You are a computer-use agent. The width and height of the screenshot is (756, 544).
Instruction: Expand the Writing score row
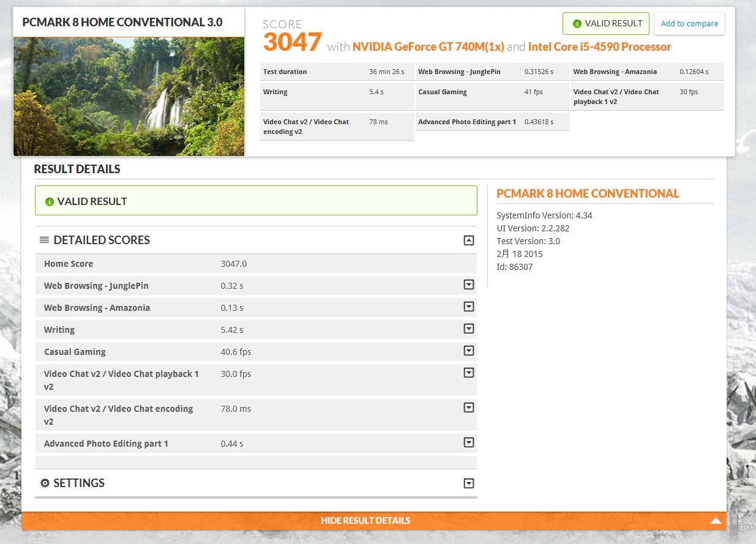click(469, 329)
